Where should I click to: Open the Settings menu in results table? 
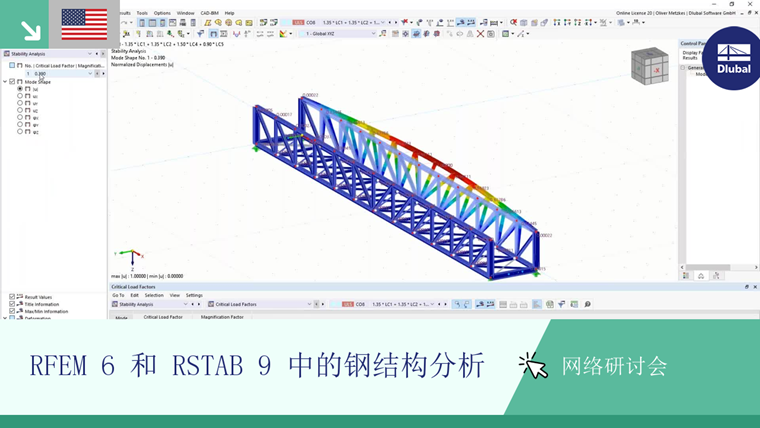[x=194, y=295]
